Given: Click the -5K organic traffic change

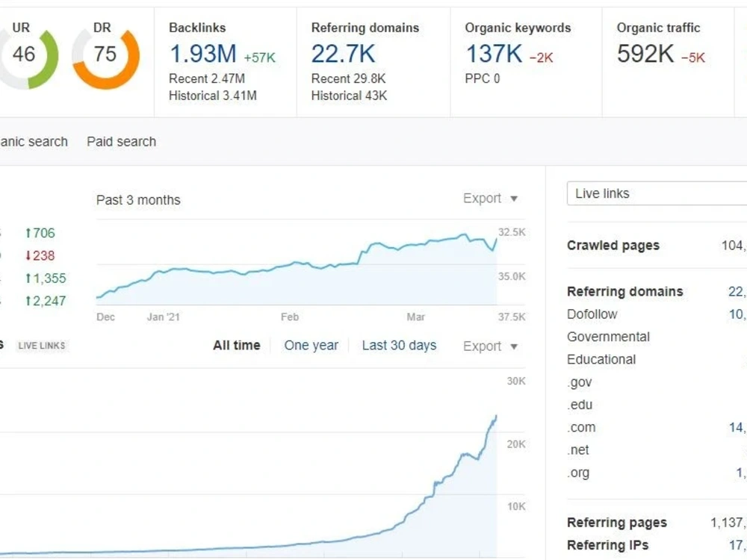Looking at the screenshot, I should coord(692,58).
